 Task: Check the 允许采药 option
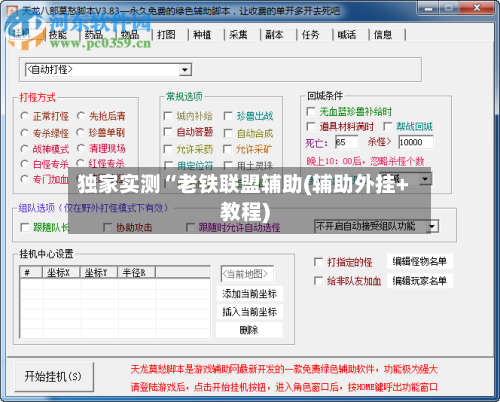click(x=168, y=149)
